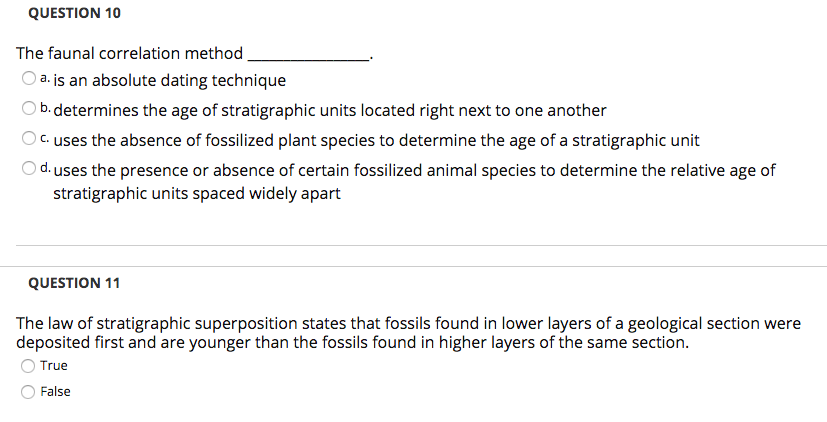
Task: Click the 'False' label text
Action: 55,391
